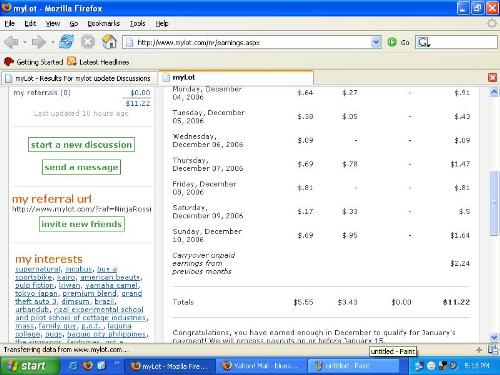Launch Firefox from quick launch bar
The width and height of the screenshot is (500, 375).
(88, 366)
